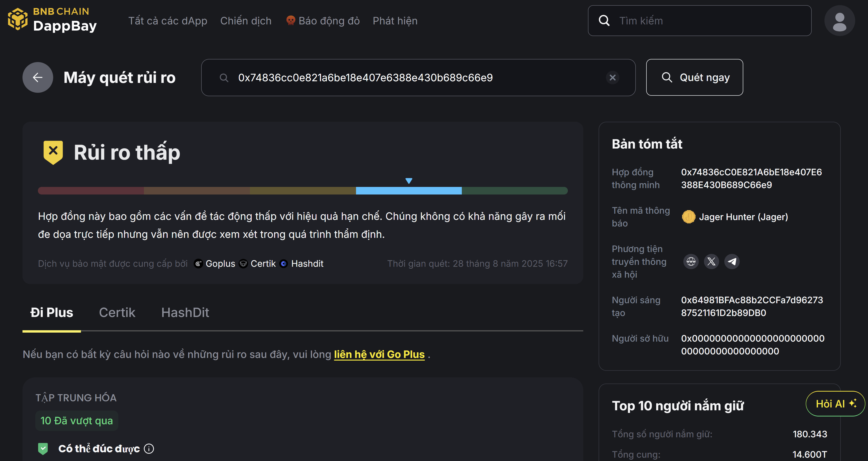Click the creator address 0x64981BFAc88b2CCFa7d9627387521161D2b89DB0

(x=752, y=306)
